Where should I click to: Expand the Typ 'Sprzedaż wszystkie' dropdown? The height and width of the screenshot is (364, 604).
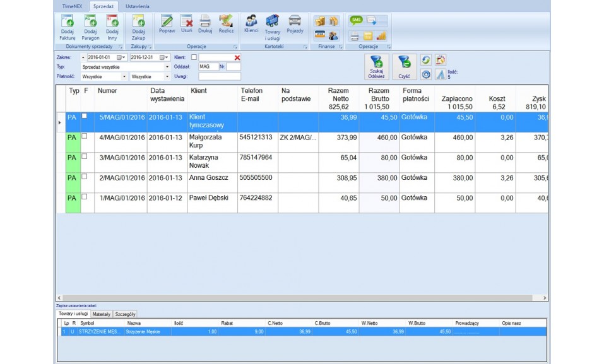[x=167, y=67]
